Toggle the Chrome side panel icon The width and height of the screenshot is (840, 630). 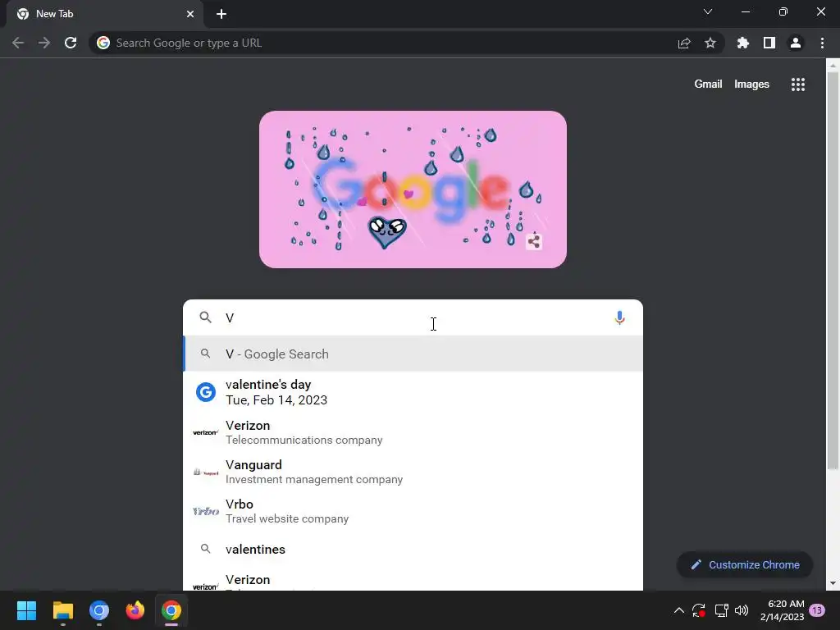click(x=769, y=43)
